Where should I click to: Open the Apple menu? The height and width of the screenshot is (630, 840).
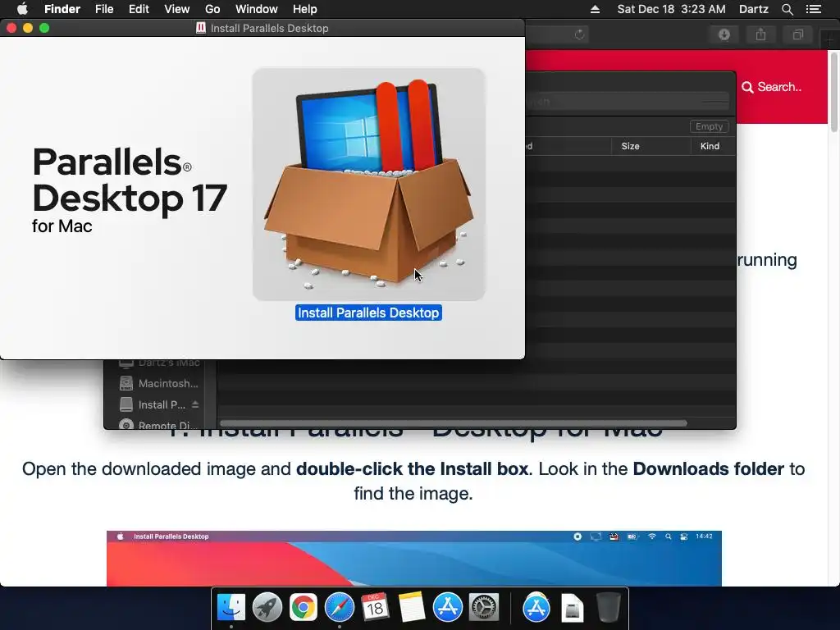click(x=22, y=9)
